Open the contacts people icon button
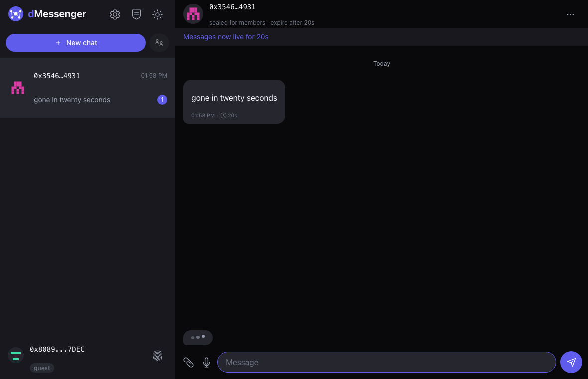 pos(159,43)
